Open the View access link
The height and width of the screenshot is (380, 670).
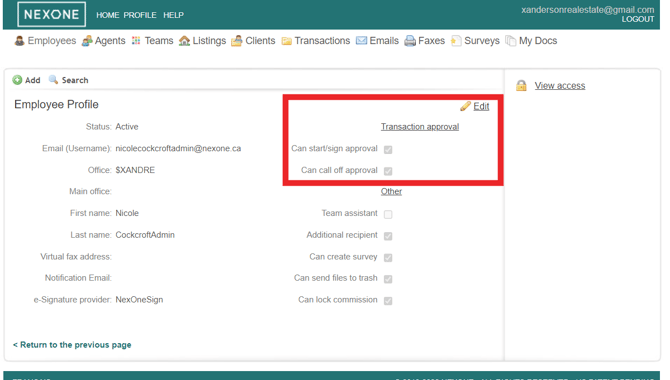560,85
